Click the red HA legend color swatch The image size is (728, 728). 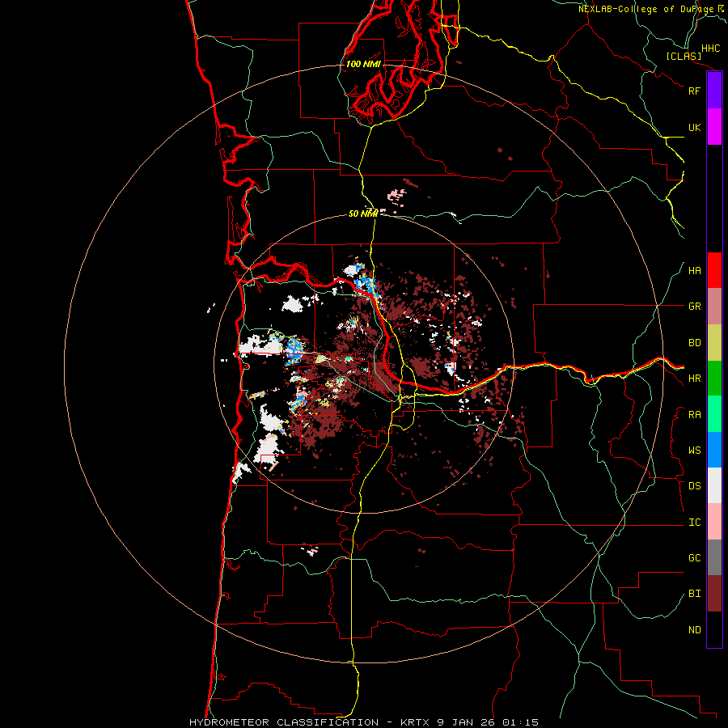[x=714, y=270]
